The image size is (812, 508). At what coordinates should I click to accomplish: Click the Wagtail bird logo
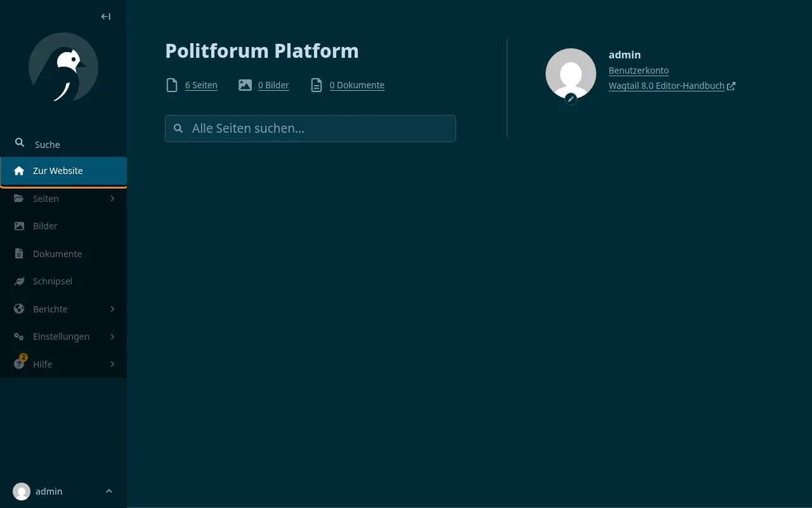point(63,67)
